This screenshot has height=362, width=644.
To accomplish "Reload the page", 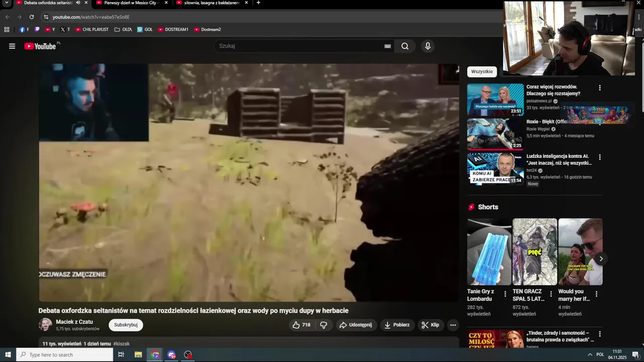I will pos(31,17).
